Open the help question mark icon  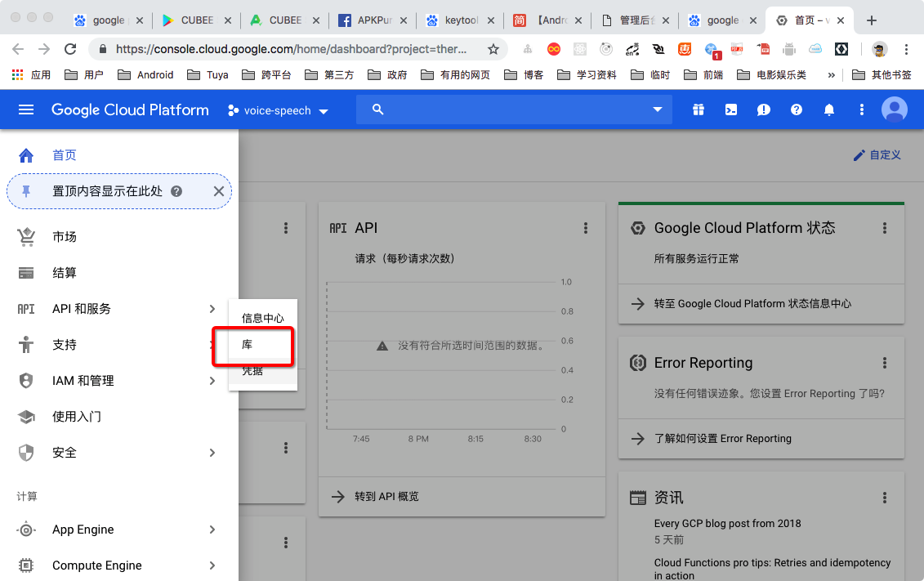coord(796,109)
